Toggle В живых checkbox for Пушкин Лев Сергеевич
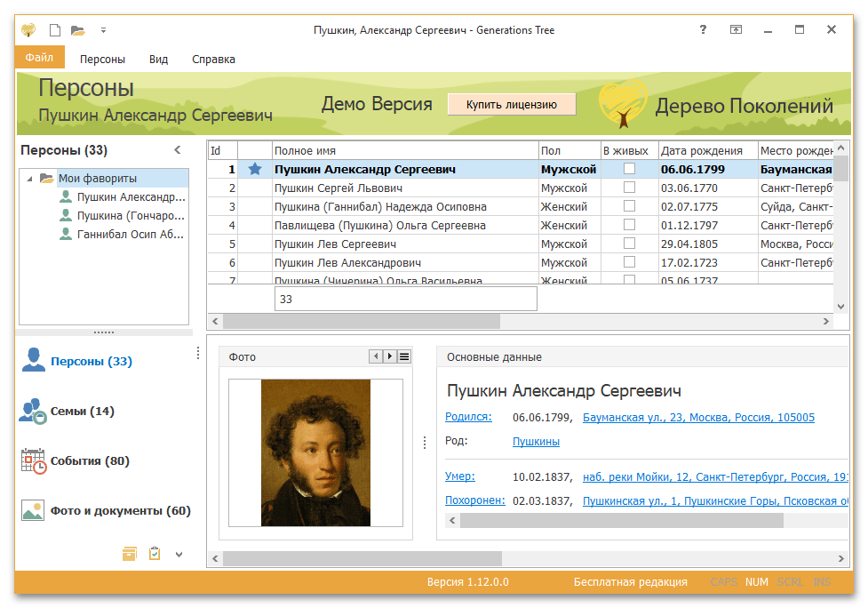This screenshot has width=868, height=608. 629,244
